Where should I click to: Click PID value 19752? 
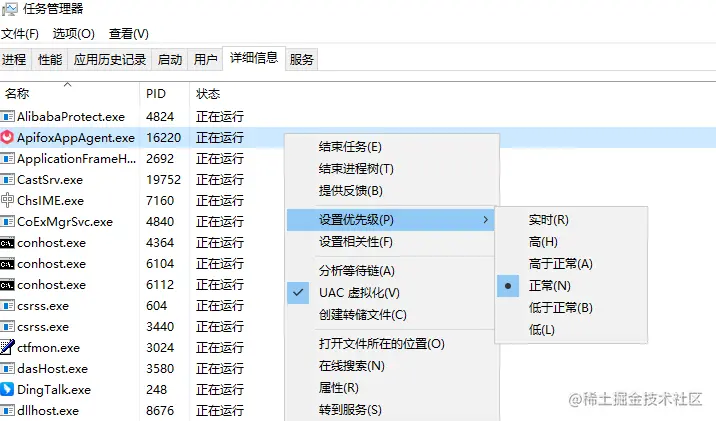163,180
